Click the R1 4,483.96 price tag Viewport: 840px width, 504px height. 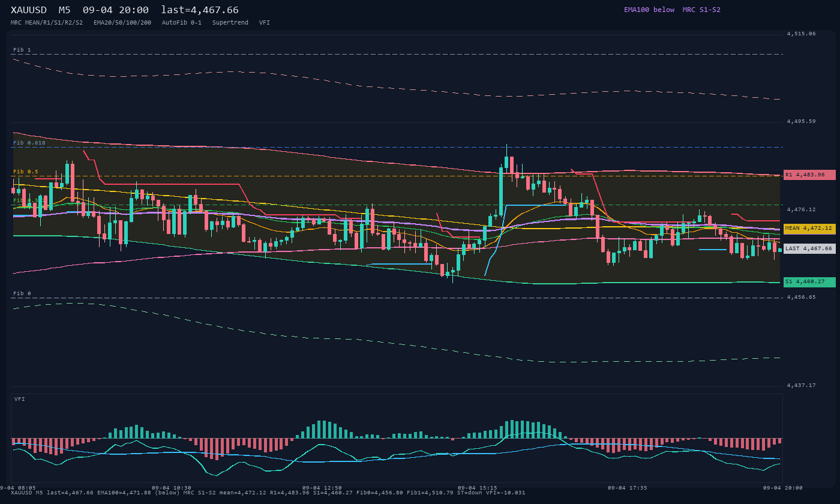pyautogui.click(x=809, y=175)
